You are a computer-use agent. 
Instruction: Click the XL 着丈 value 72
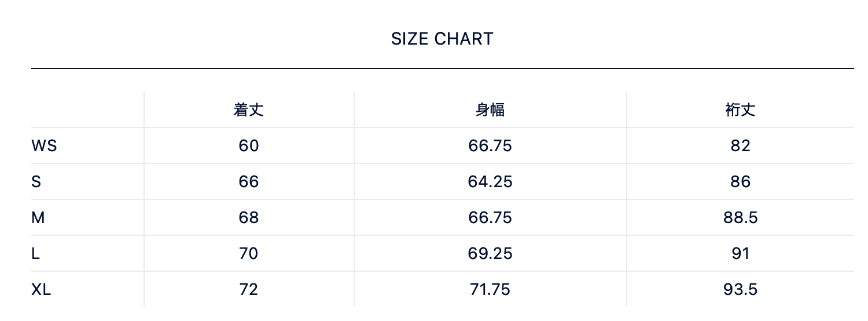tap(249, 290)
